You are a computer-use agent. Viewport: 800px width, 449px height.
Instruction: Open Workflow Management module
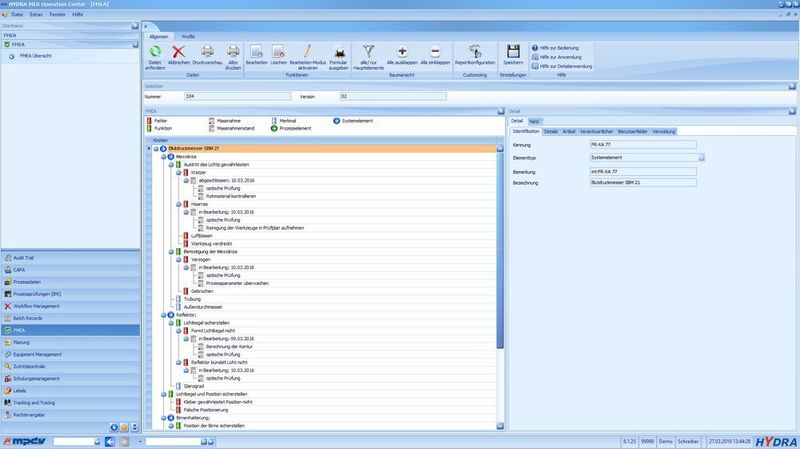[70, 306]
